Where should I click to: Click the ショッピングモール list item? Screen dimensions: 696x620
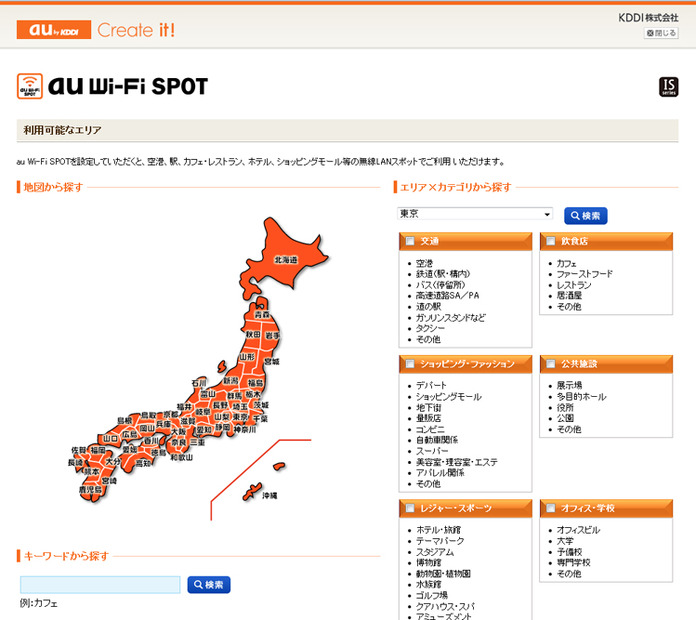click(x=449, y=396)
